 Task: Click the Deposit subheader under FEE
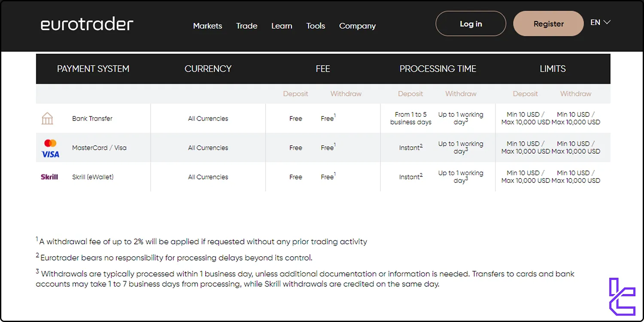(x=295, y=94)
